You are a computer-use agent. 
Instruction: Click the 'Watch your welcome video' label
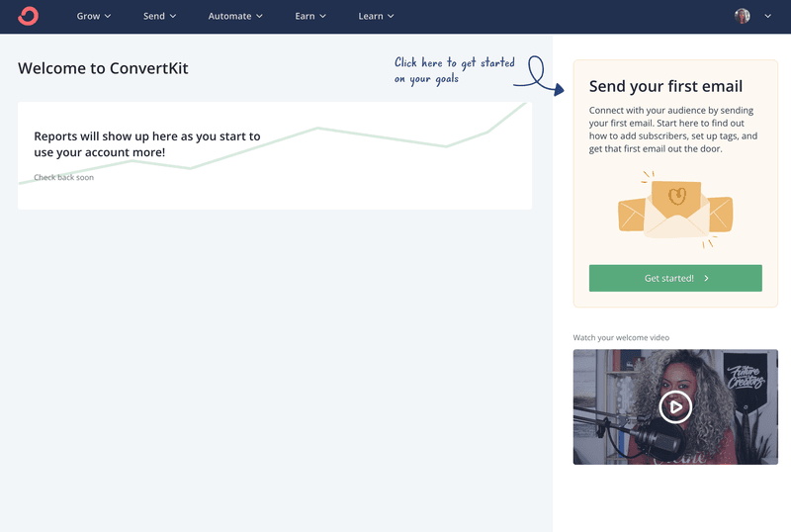(x=621, y=338)
